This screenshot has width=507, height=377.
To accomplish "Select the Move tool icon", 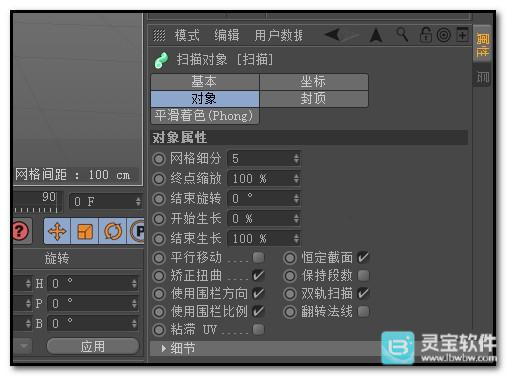I will (x=57, y=231).
